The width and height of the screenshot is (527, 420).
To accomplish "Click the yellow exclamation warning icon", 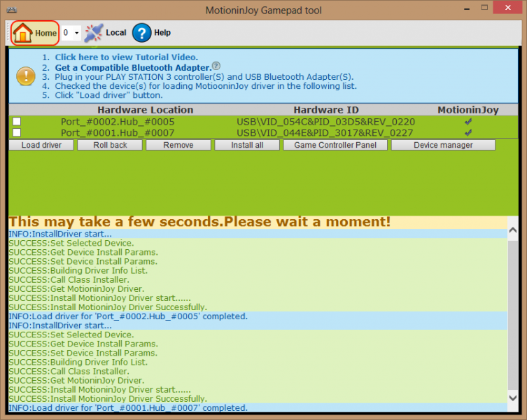I will click(25, 76).
